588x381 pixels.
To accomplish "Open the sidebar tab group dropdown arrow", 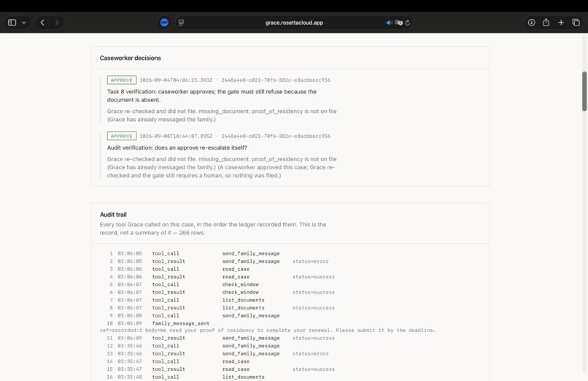I will (x=24, y=23).
